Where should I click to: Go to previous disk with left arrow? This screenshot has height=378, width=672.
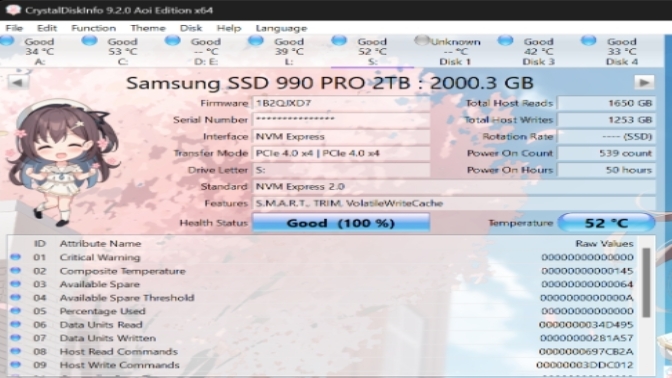pyautogui.click(x=18, y=82)
